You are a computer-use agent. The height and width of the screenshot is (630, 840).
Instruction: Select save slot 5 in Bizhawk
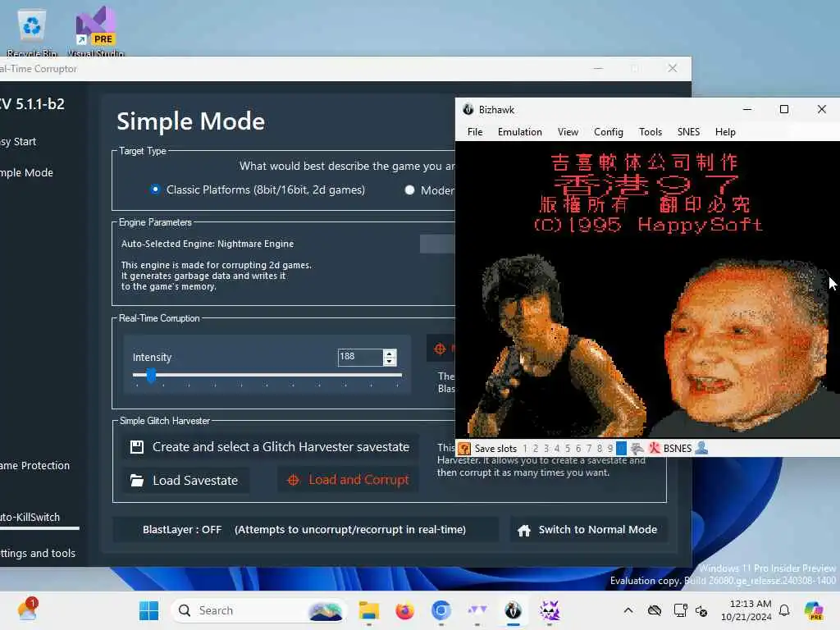(568, 449)
